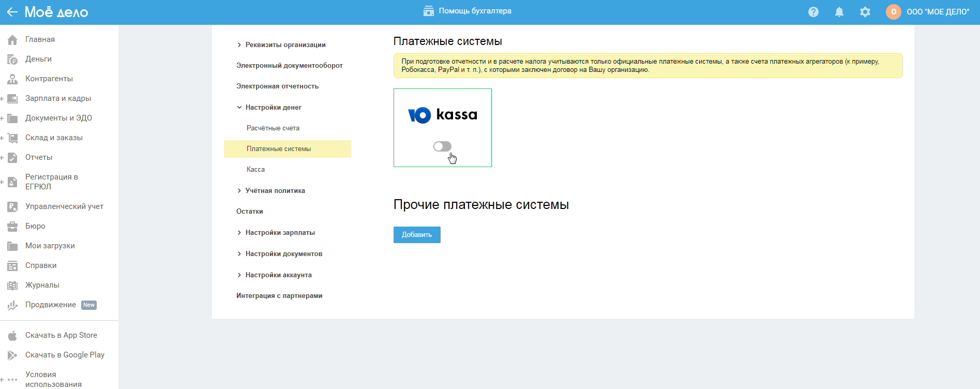Click the Моё дело logo
980x389 pixels.
click(56, 12)
